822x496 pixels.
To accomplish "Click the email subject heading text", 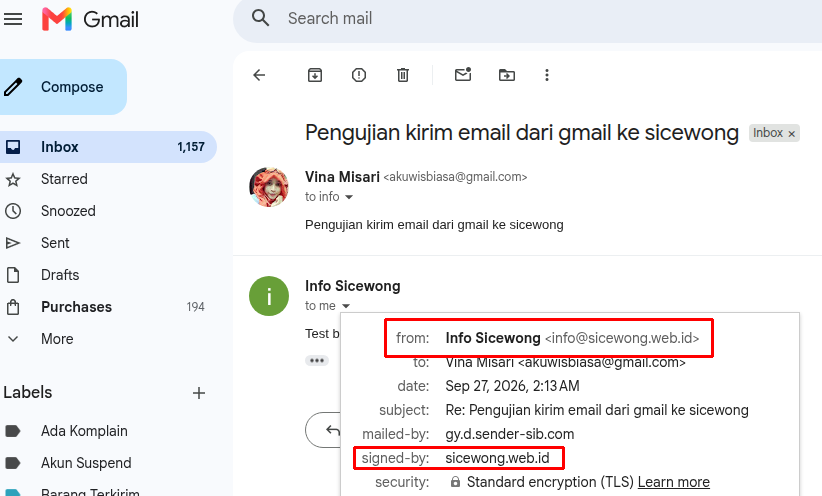I will point(522,133).
